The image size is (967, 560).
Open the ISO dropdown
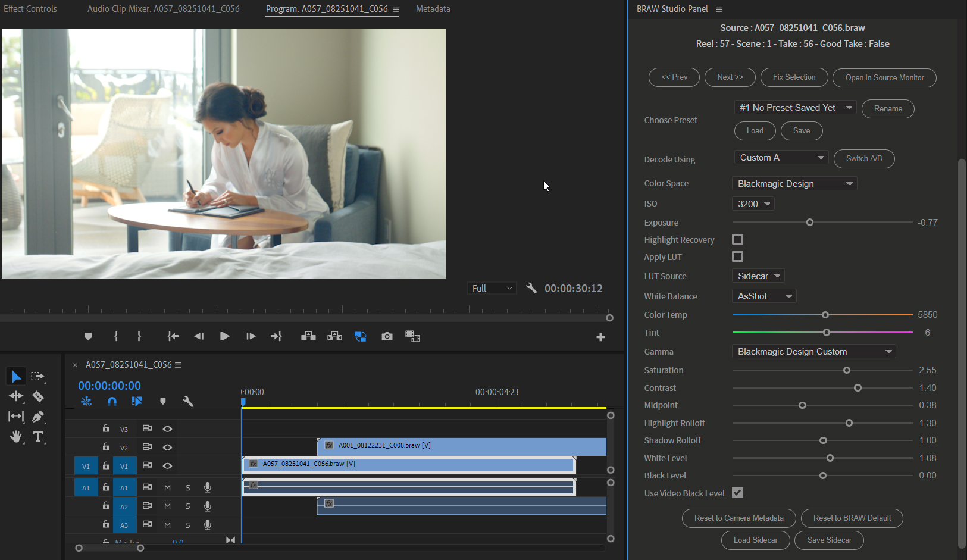(x=752, y=203)
